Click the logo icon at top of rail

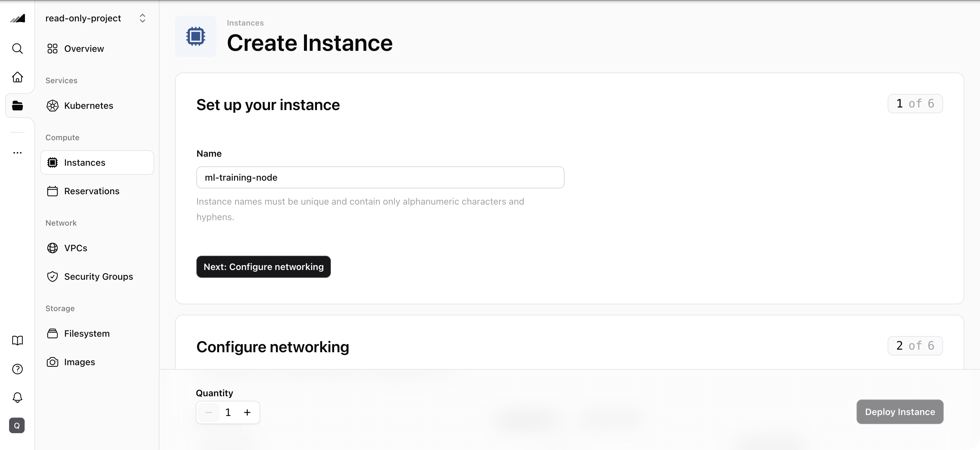pyautogui.click(x=17, y=18)
